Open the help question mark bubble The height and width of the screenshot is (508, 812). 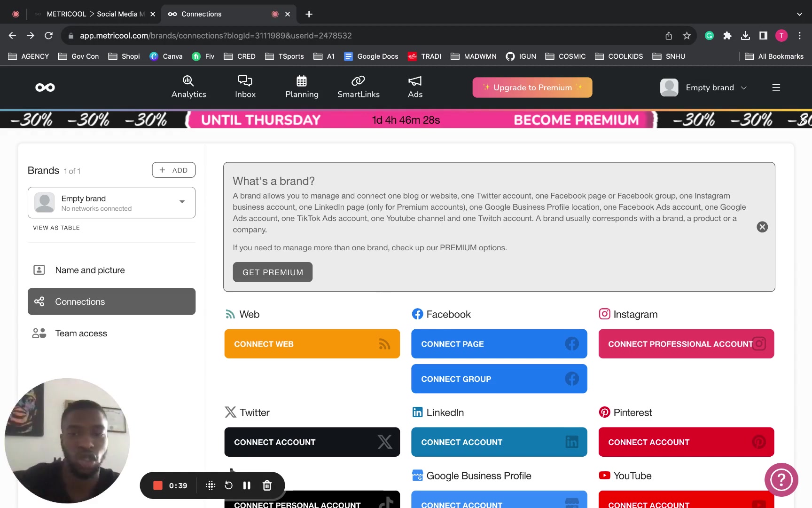tap(781, 480)
